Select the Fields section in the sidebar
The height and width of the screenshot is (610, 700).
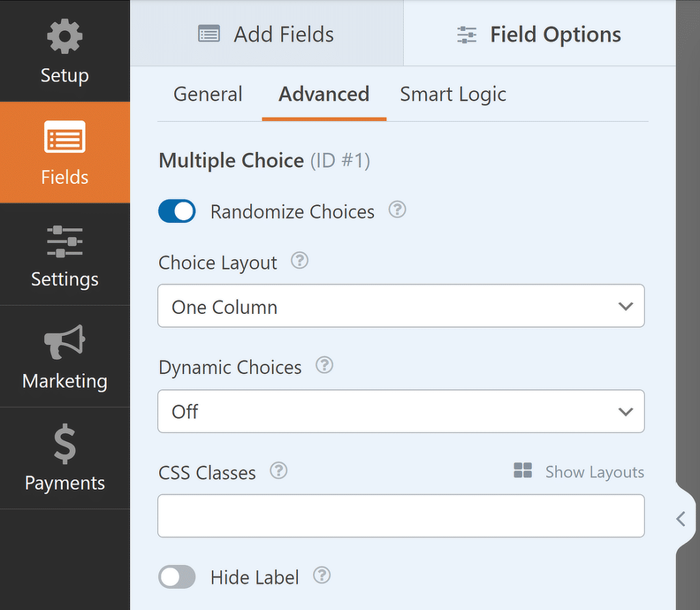(65, 152)
